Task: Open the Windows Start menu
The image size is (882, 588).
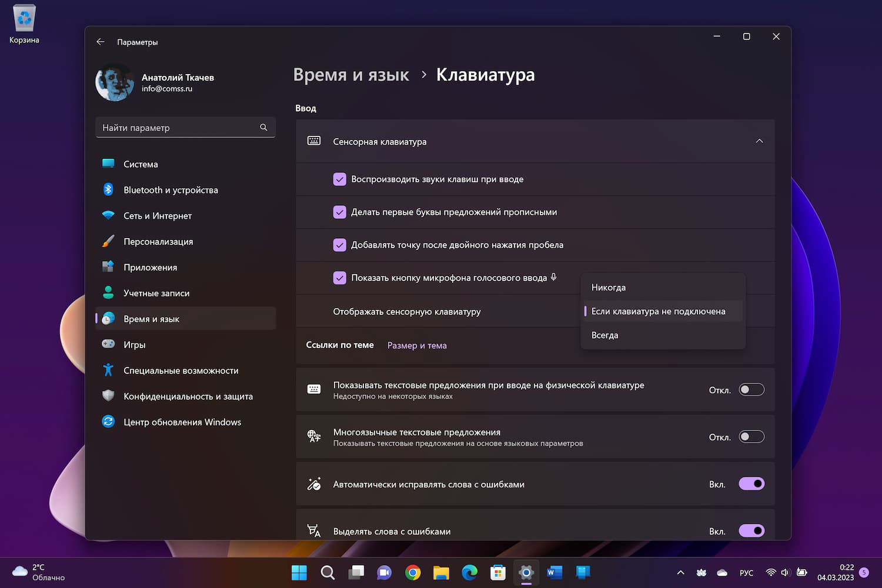Action: [x=299, y=572]
